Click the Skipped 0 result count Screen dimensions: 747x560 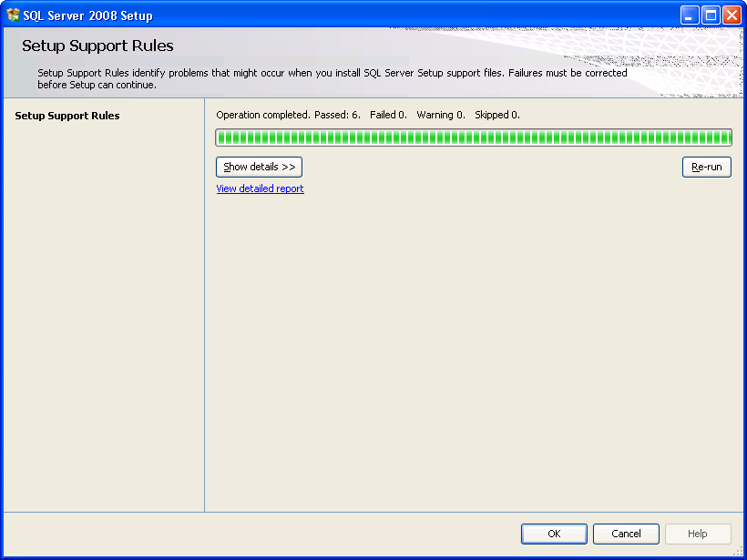[497, 115]
